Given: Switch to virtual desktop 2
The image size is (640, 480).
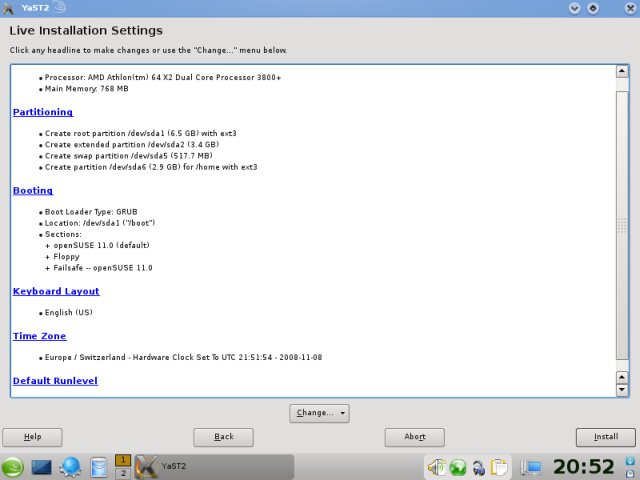Looking at the screenshot, I should click(123, 473).
